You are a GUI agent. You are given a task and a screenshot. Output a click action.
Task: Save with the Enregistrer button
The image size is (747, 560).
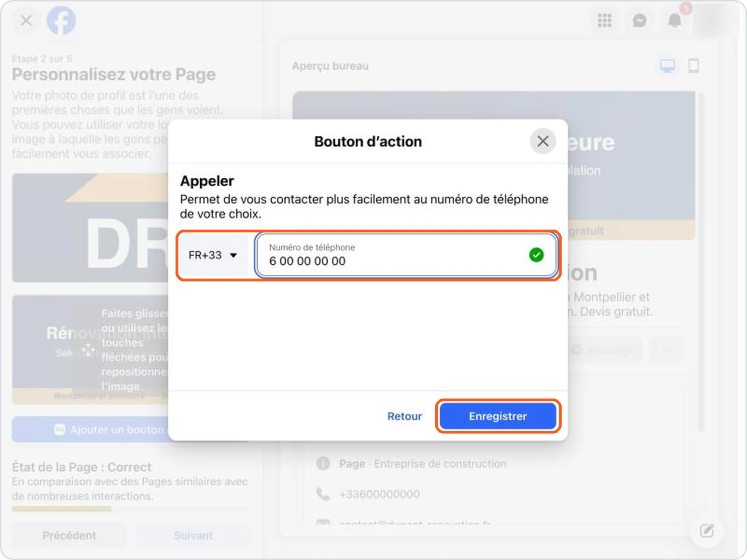point(498,416)
